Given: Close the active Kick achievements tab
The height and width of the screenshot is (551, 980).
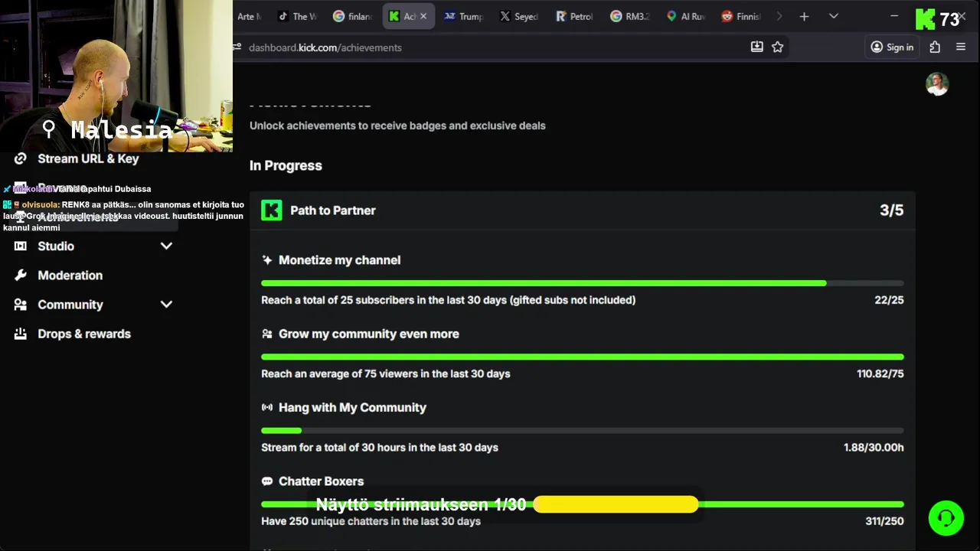Looking at the screenshot, I should click(423, 16).
